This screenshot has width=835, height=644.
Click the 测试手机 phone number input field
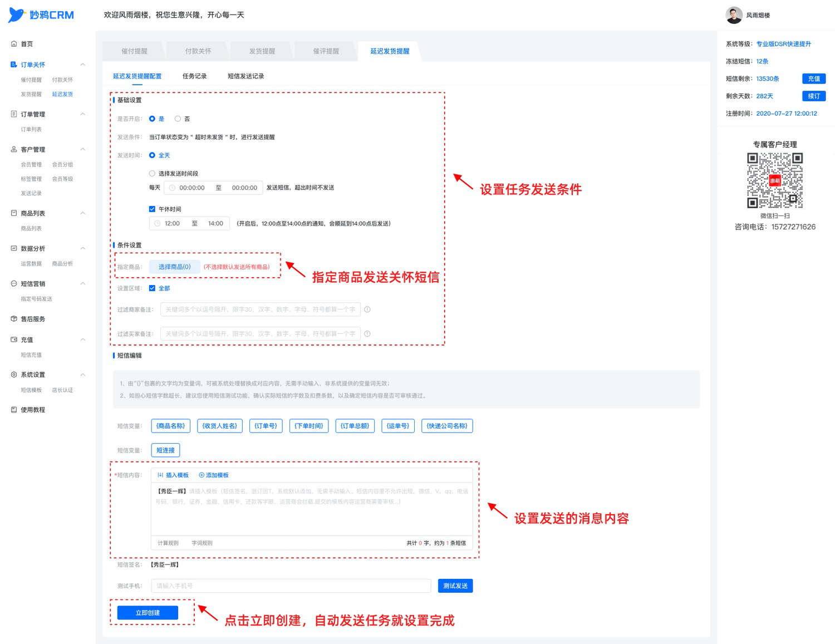pyautogui.click(x=291, y=586)
